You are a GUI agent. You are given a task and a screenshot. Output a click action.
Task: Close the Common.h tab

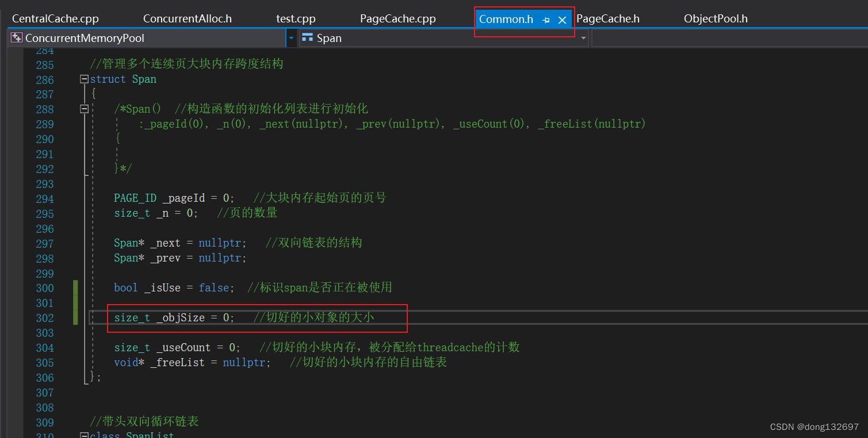point(562,20)
